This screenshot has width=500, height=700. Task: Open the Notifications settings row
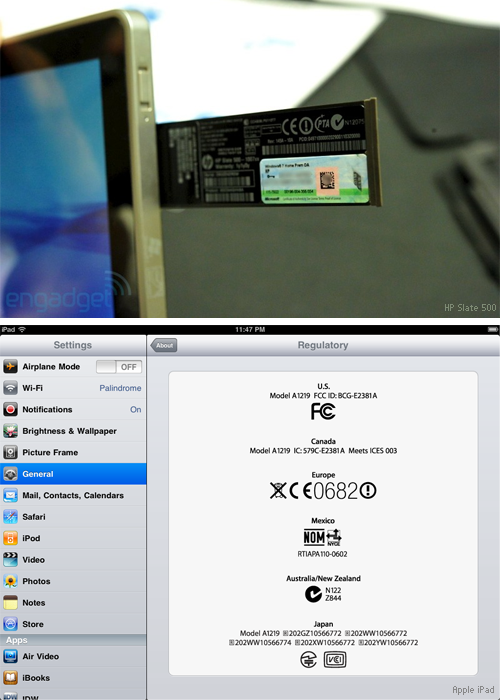73,409
